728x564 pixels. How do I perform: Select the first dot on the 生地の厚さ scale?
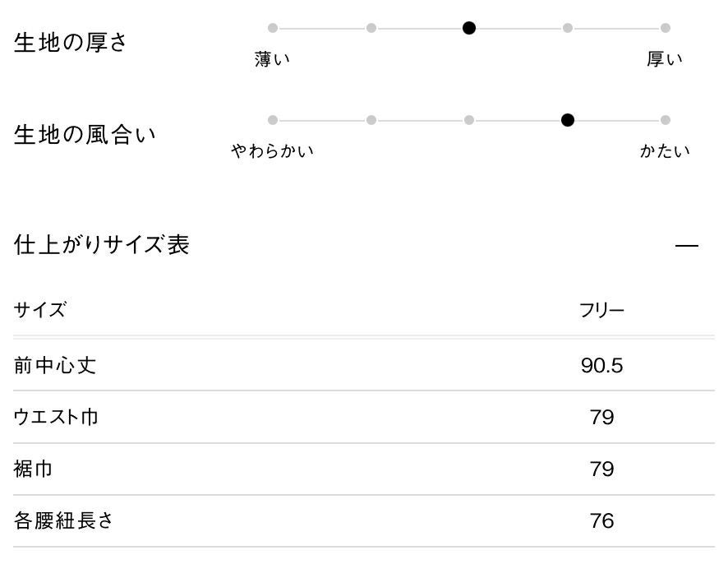273,28
